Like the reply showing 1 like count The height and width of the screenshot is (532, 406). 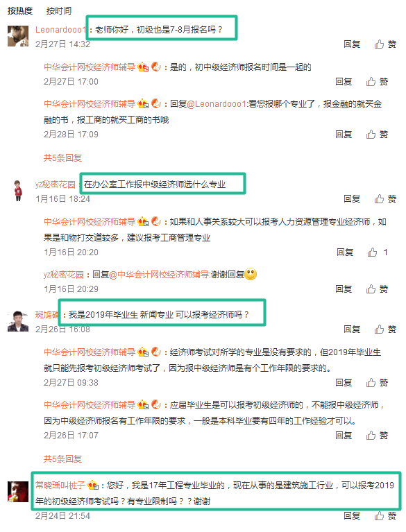click(x=378, y=252)
